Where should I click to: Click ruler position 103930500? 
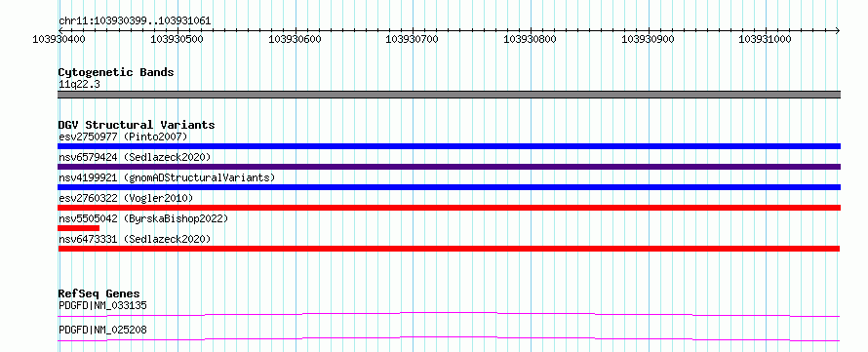[177, 39]
